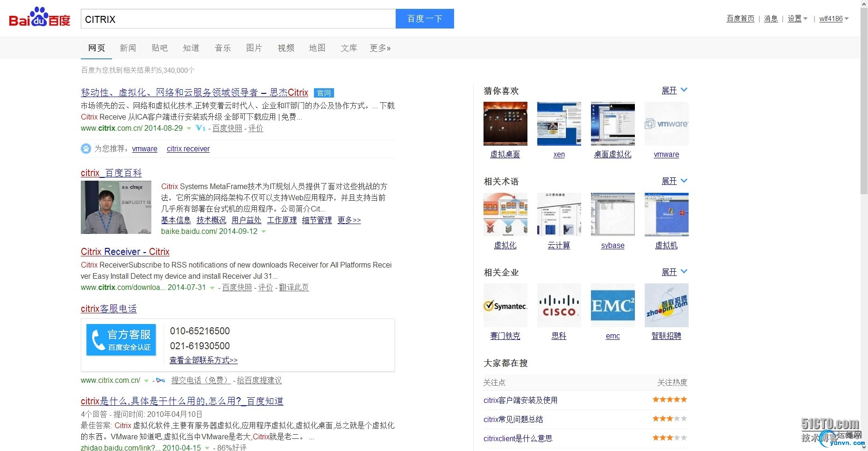
Task: Switch to the 贴吧 tab
Action: (x=159, y=48)
